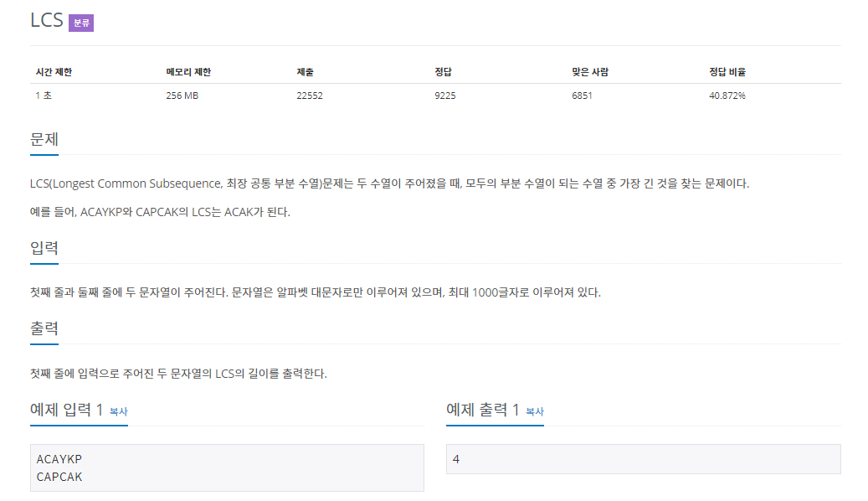Click the example sentence starting with 예를 들어
The height and width of the screenshot is (501, 868).
pos(160,212)
